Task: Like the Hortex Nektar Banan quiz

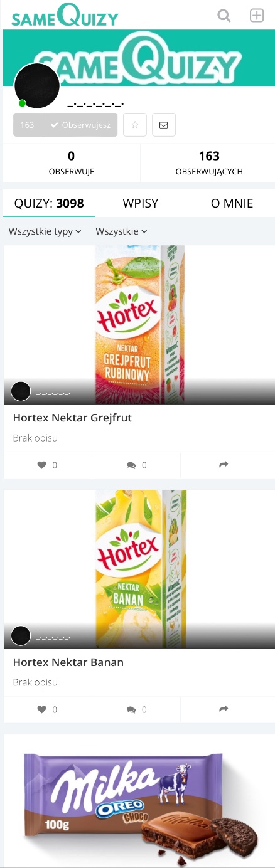Action: pyautogui.click(x=48, y=710)
